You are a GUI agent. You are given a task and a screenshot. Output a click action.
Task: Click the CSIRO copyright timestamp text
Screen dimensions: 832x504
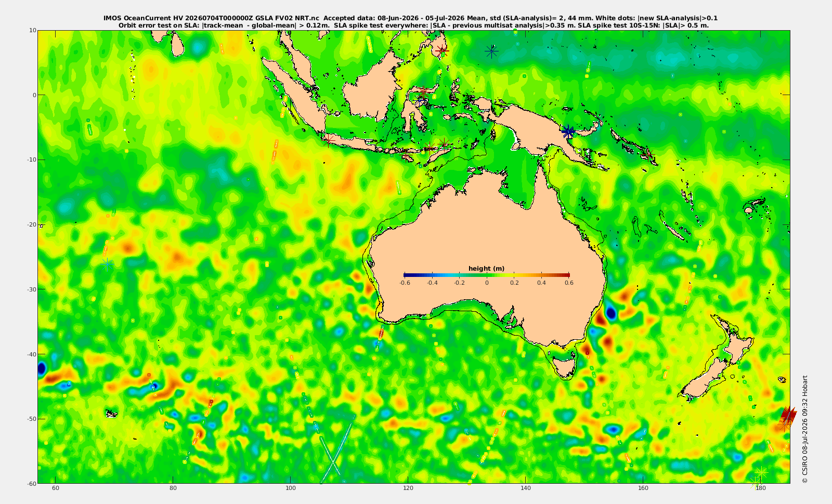pos(805,429)
